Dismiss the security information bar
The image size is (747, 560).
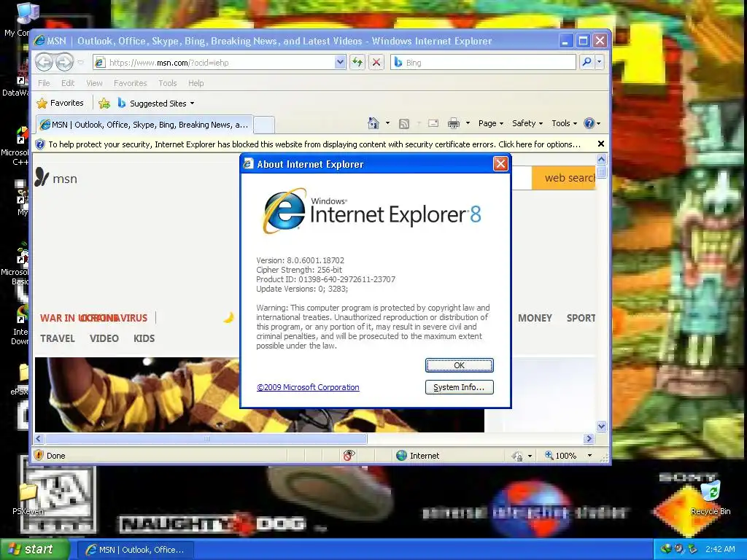(x=601, y=144)
